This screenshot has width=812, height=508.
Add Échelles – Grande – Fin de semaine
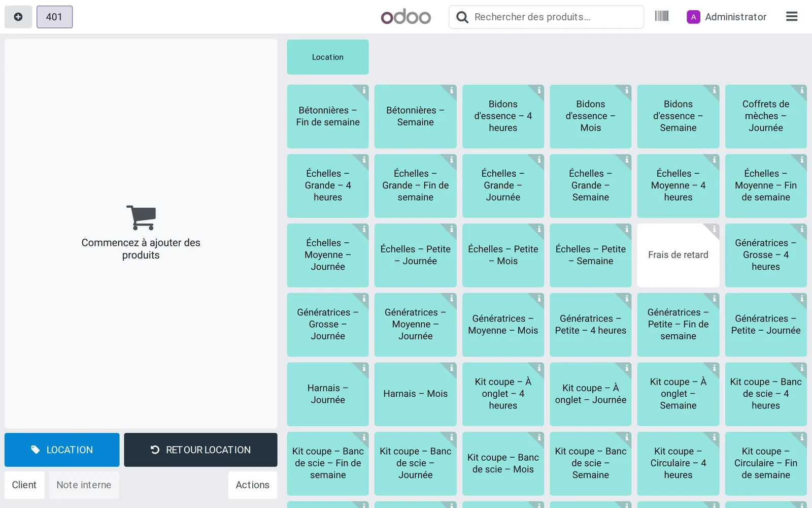click(415, 186)
